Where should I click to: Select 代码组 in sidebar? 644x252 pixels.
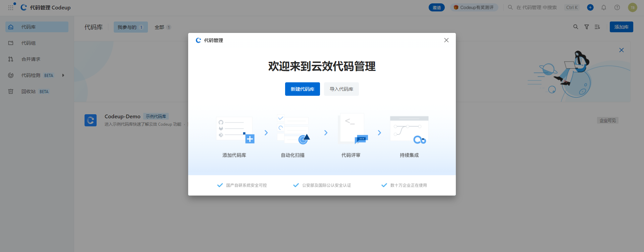pos(37,43)
